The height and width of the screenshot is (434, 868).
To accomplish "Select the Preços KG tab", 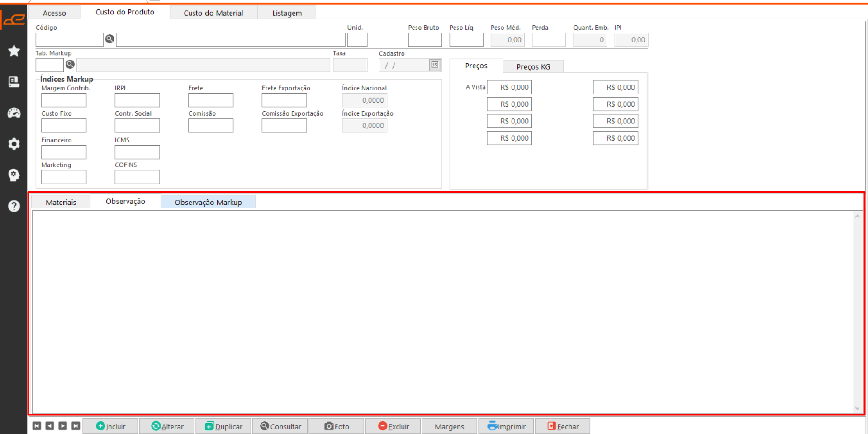I will (533, 66).
